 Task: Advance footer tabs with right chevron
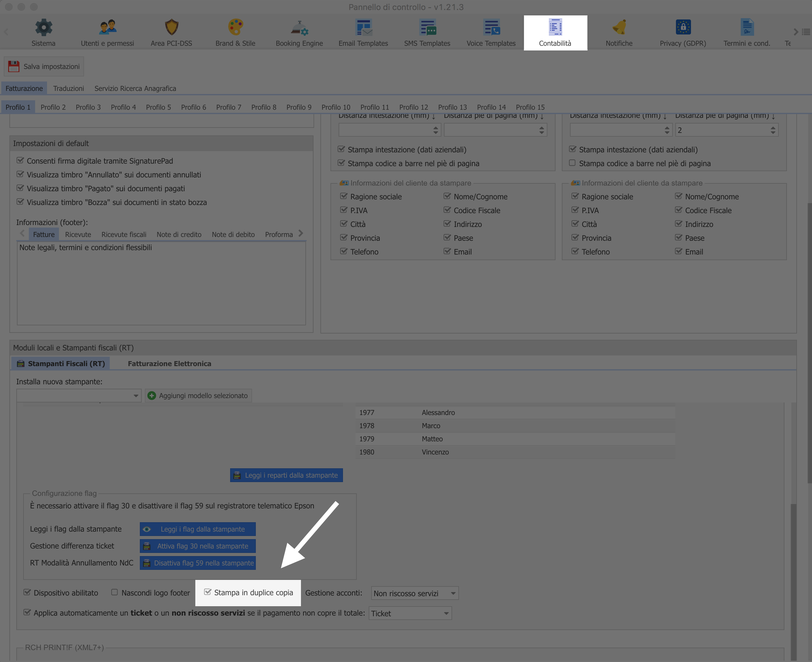tap(301, 234)
